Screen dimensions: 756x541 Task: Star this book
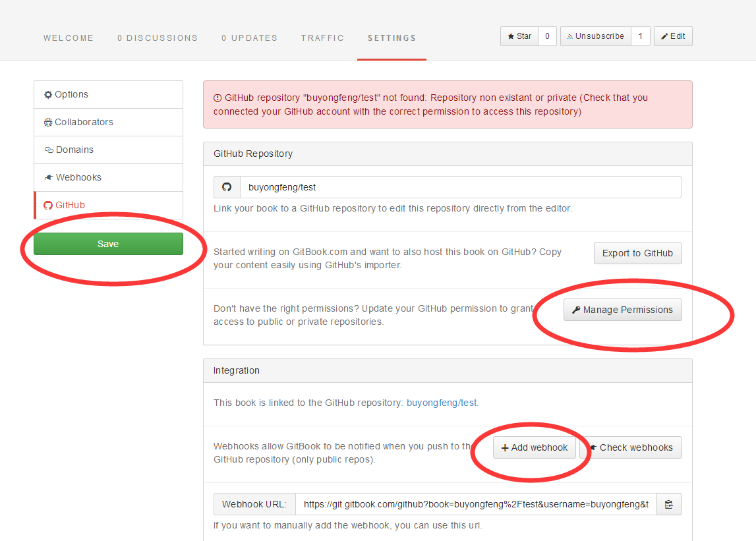(519, 36)
